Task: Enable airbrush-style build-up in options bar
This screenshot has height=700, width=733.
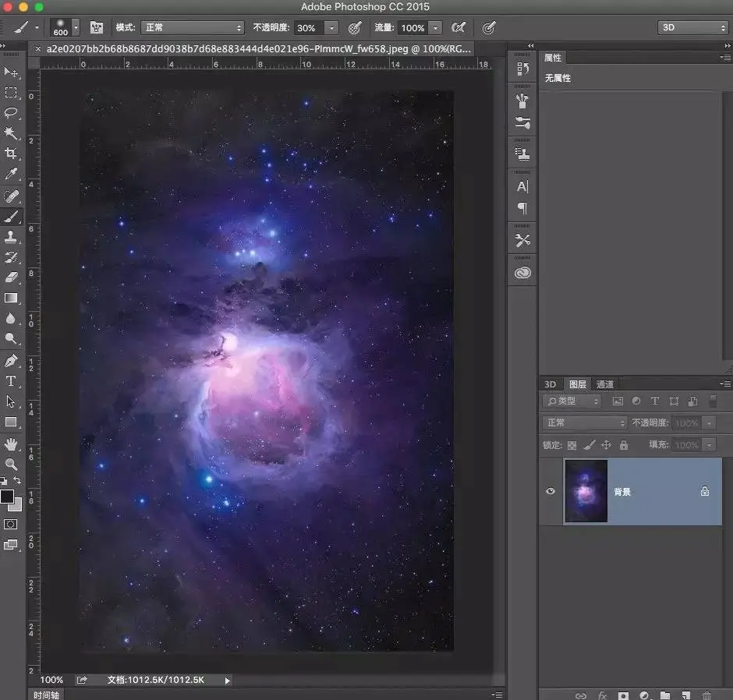Action: click(459, 28)
